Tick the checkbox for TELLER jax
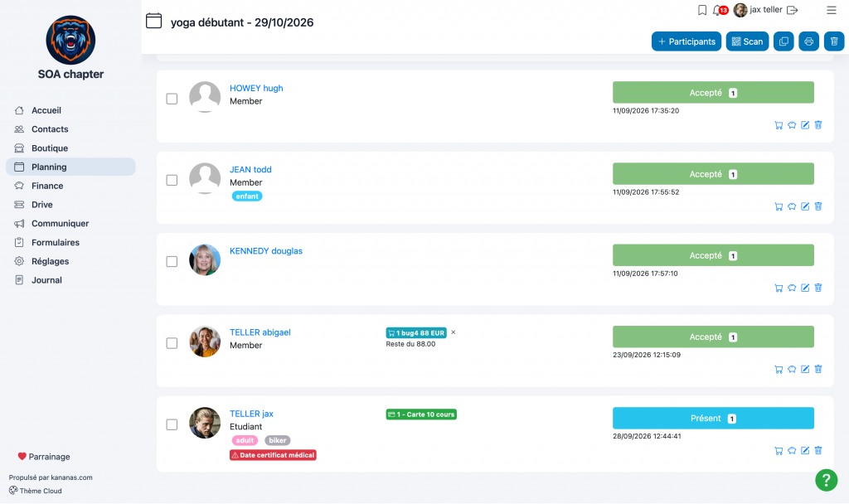This screenshot has height=504, width=849. (172, 424)
